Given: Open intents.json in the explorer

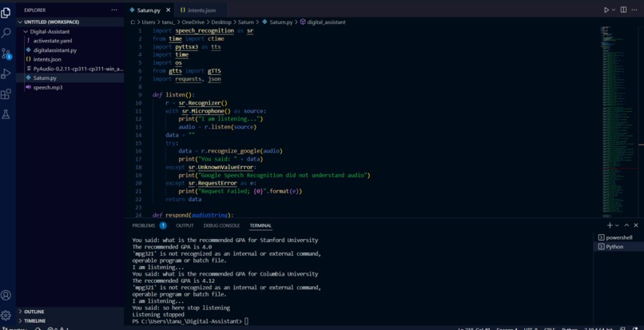Looking at the screenshot, I should tap(70, 59).
